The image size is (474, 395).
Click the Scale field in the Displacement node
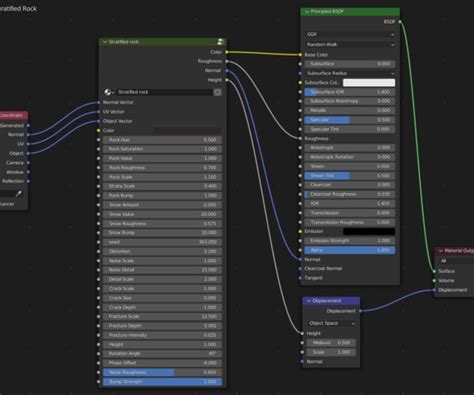tap(331, 352)
